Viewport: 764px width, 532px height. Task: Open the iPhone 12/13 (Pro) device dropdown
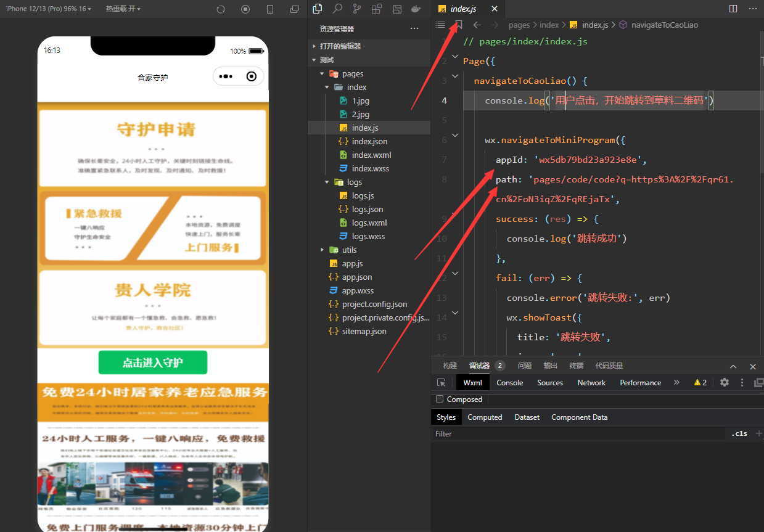click(x=48, y=9)
